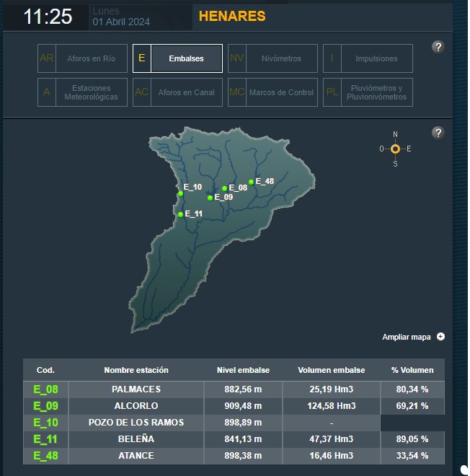Open the E_48 code link in the table
The image size is (470, 476).
[45, 456]
